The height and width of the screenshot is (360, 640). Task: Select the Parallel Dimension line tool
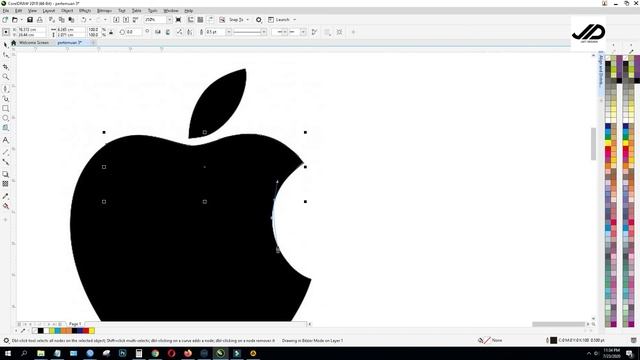click(5, 152)
